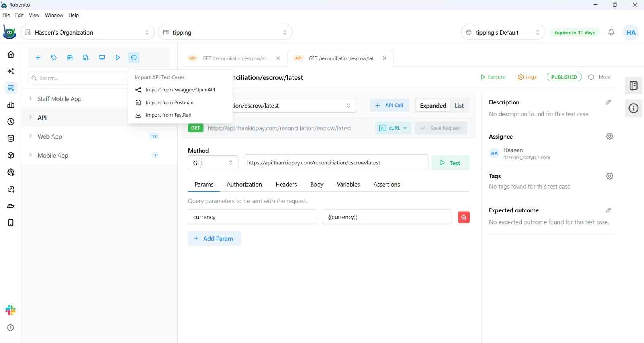Viewport: 644px width, 343px height.
Task: Open notifications bell icon
Action: tap(611, 32)
